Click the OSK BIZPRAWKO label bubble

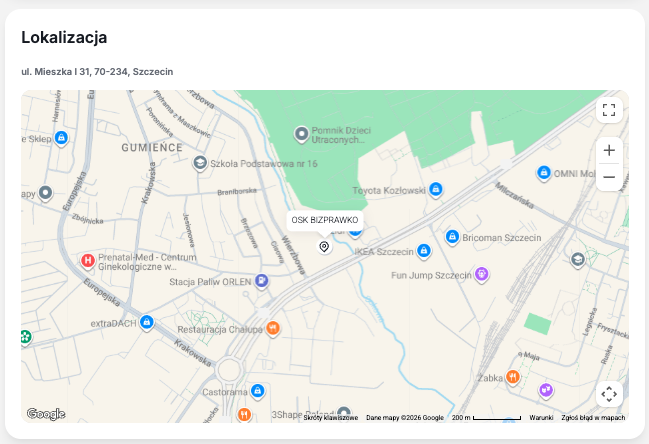coord(324,220)
